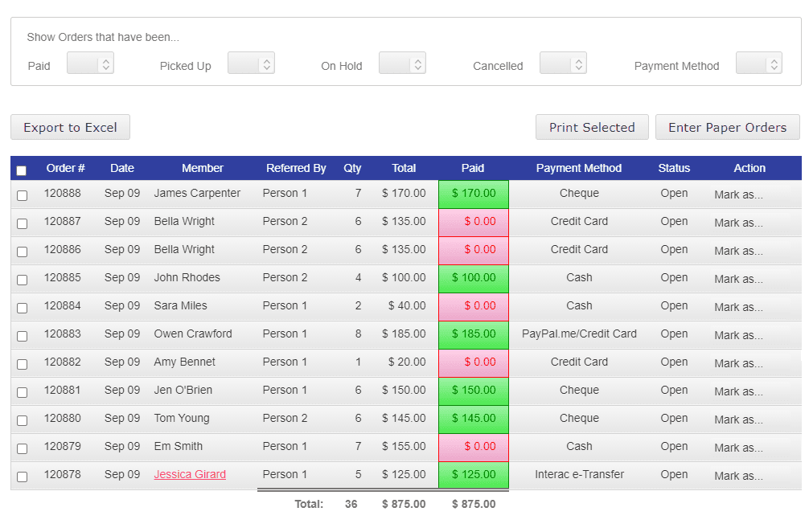
Task: Click the pink $ 0.00 cell for order 120887
Action: pyautogui.click(x=474, y=222)
